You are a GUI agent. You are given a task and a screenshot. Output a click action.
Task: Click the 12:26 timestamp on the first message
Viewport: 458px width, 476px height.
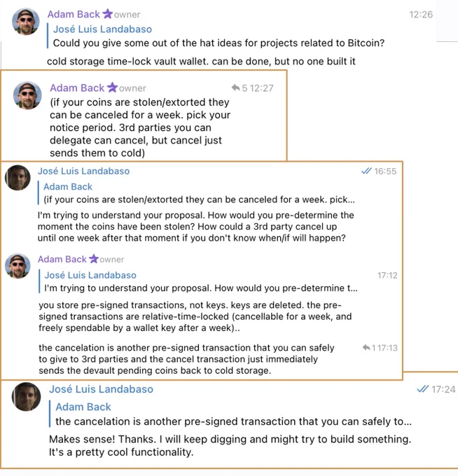[x=421, y=14]
